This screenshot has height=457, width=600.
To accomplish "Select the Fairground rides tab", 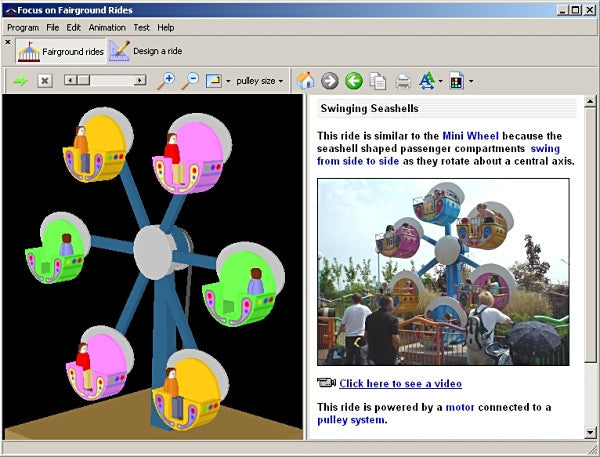I will pyautogui.click(x=61, y=51).
